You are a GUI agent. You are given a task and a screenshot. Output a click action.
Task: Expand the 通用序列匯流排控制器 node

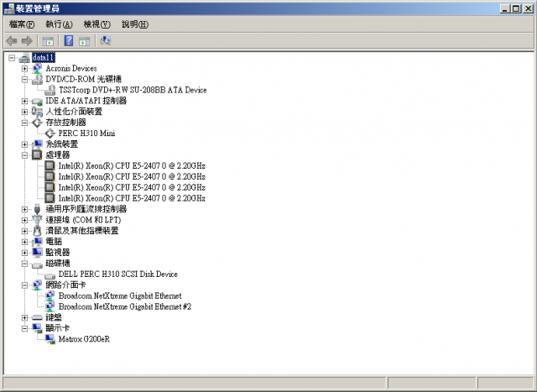pyautogui.click(x=24, y=209)
